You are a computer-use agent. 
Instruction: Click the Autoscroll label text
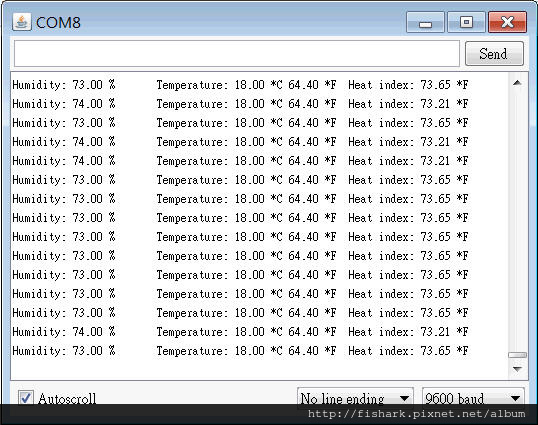pyautogui.click(x=67, y=399)
